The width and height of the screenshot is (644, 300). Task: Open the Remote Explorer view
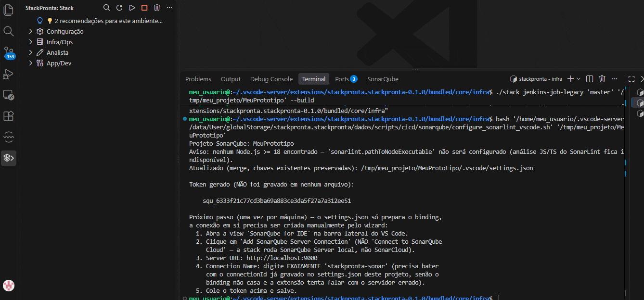pos(8,95)
